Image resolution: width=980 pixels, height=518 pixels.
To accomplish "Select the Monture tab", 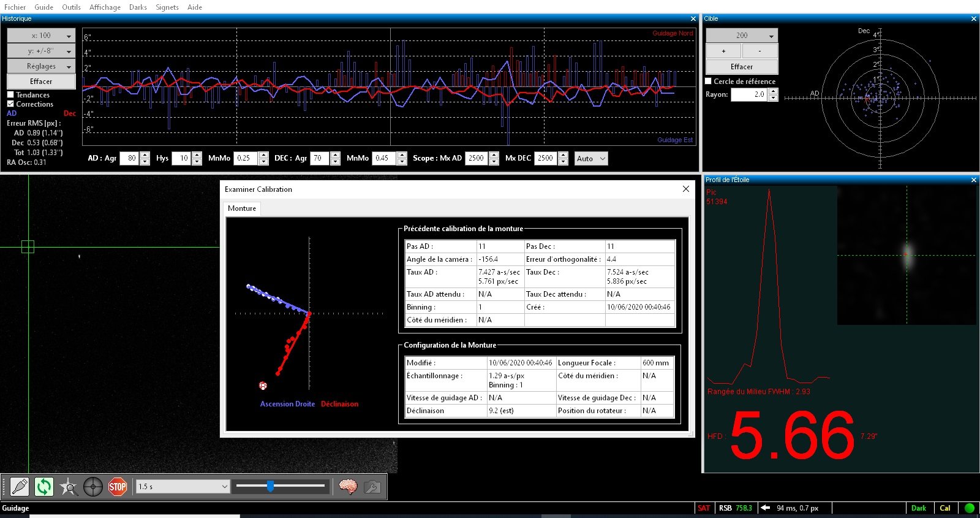I will click(x=242, y=208).
